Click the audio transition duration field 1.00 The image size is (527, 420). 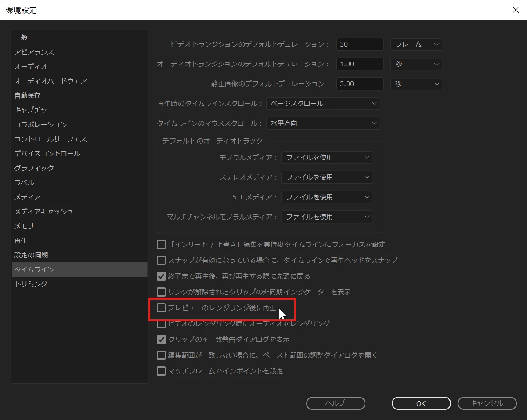pyautogui.click(x=360, y=64)
